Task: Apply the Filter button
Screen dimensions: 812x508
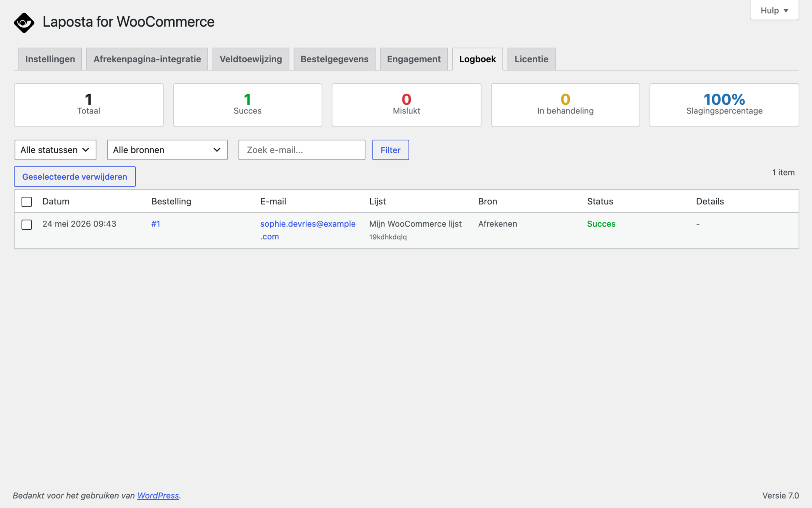Action: coord(391,150)
